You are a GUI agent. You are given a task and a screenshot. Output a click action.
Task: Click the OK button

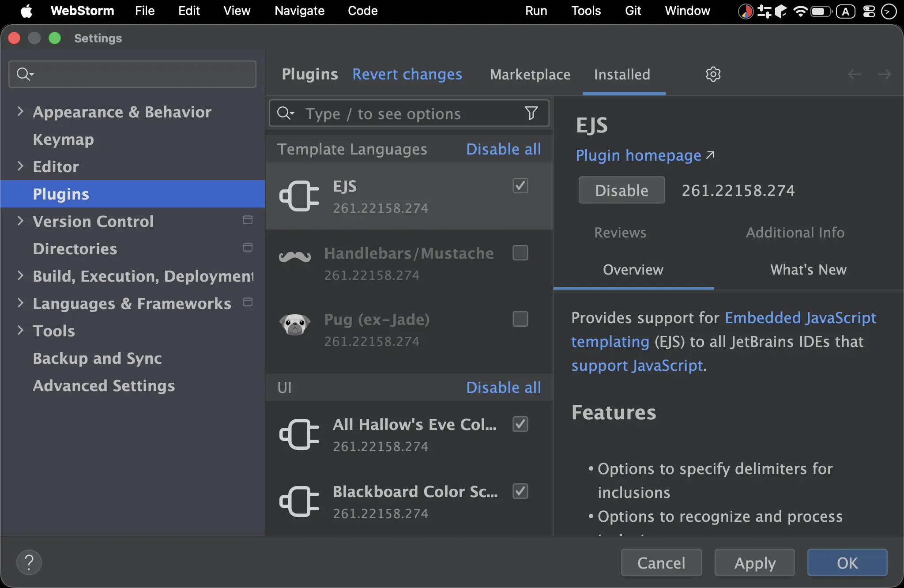coord(847,563)
